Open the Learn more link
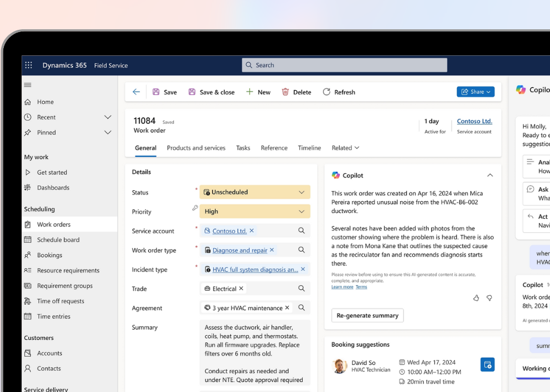550x392 pixels. pyautogui.click(x=343, y=287)
